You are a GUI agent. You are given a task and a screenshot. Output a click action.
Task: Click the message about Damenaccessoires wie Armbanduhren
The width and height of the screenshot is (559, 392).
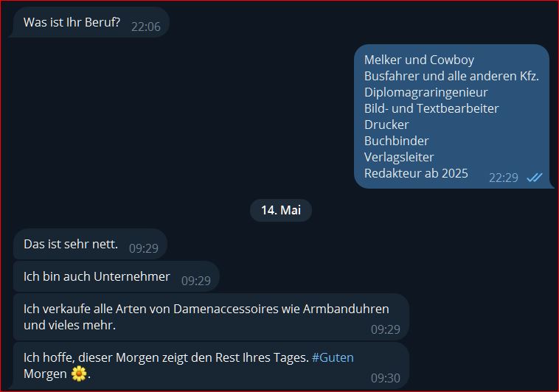tap(211, 317)
